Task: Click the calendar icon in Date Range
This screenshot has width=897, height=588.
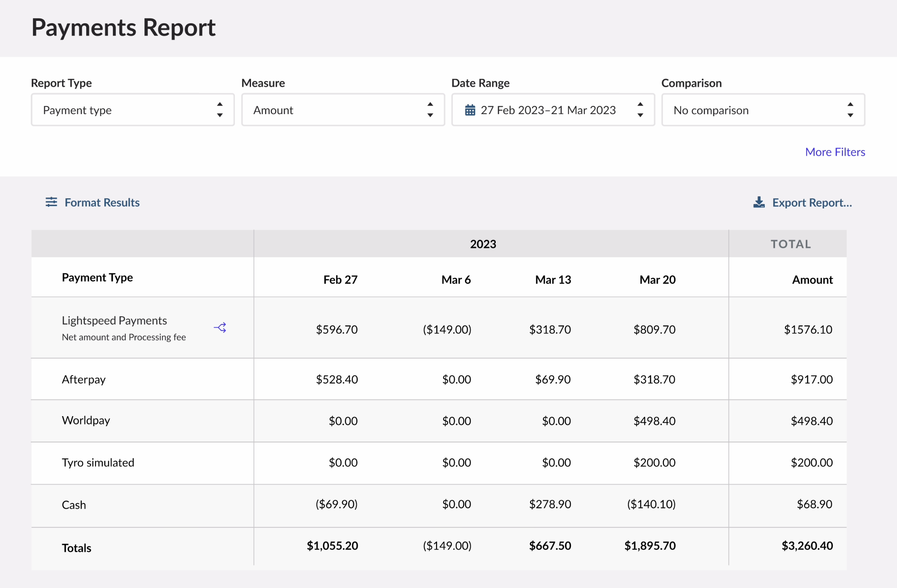Action: [x=470, y=110]
